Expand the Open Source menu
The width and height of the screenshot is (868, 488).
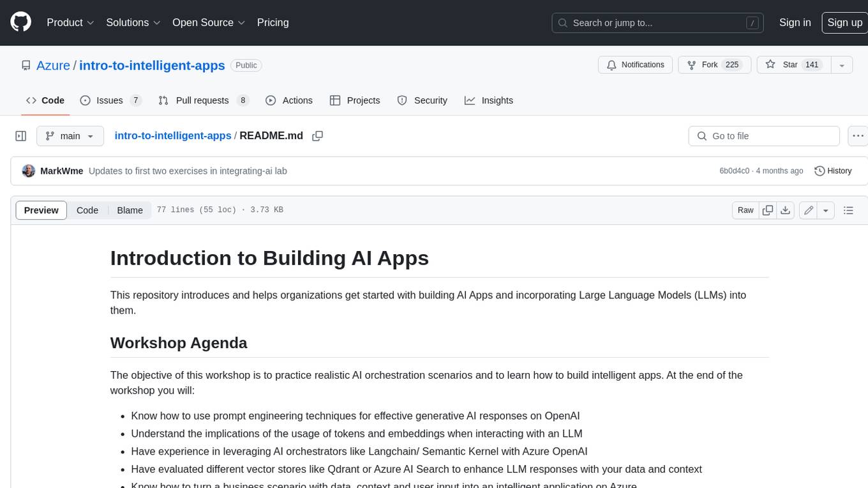pos(209,22)
